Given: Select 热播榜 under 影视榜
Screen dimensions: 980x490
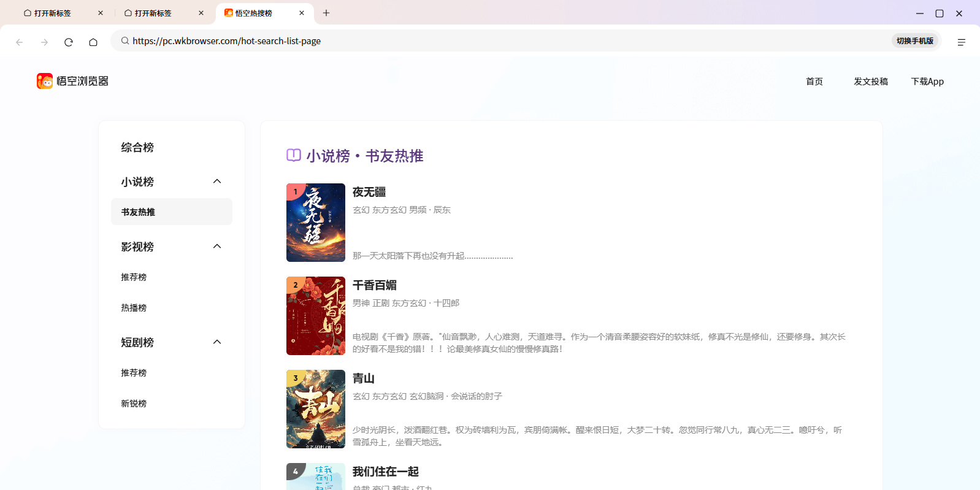Looking at the screenshot, I should click(134, 308).
